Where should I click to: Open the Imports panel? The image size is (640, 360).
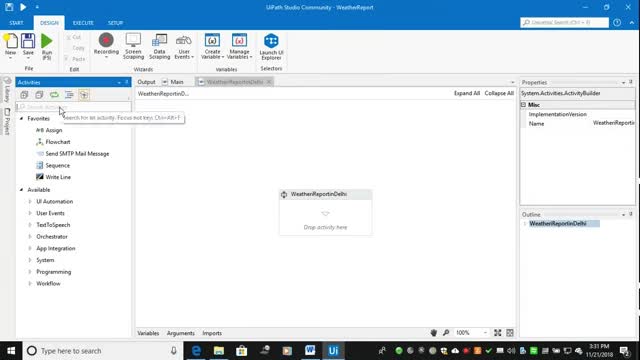coord(212,333)
